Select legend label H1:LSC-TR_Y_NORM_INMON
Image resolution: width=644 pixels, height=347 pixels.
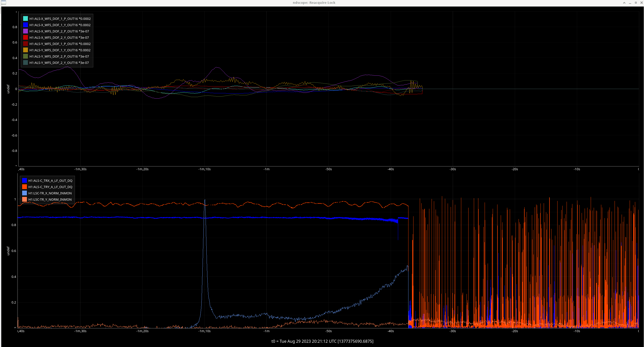[50, 199]
